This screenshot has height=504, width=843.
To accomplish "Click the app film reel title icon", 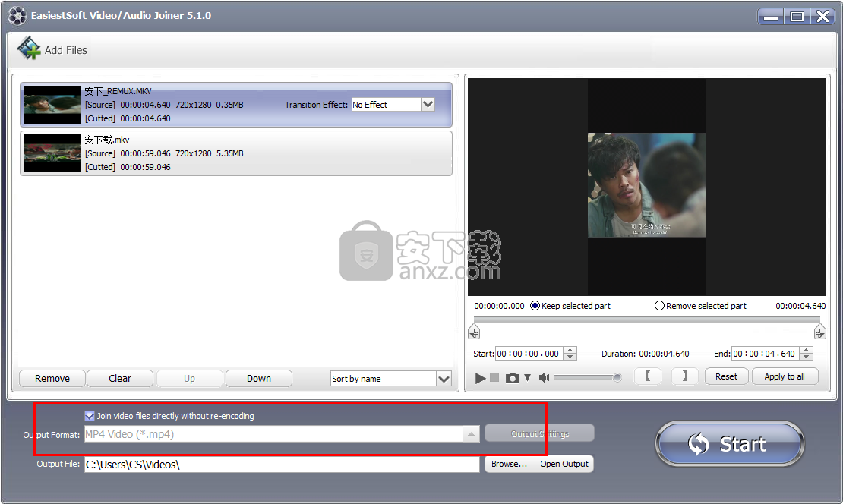I will pyautogui.click(x=17, y=16).
